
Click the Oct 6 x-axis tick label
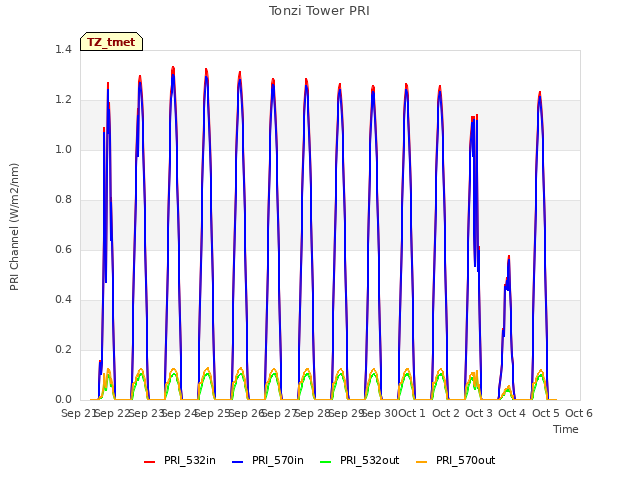click(579, 413)
